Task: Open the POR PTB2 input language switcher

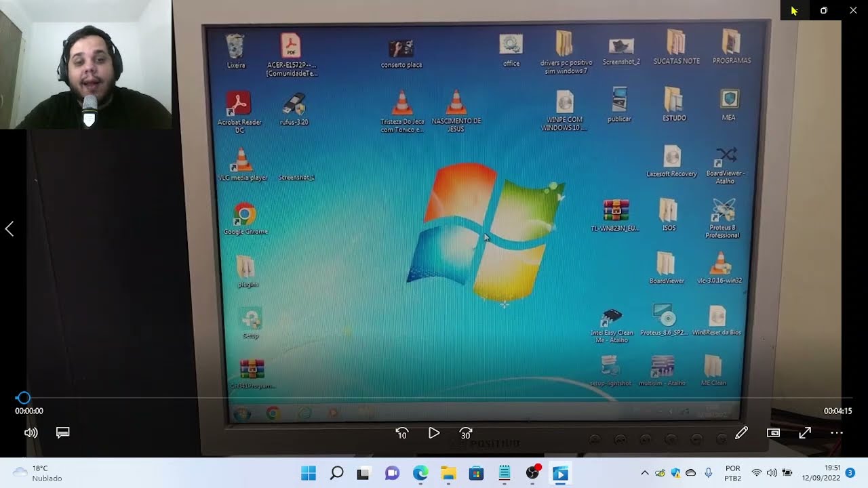Action: pyautogui.click(x=733, y=473)
